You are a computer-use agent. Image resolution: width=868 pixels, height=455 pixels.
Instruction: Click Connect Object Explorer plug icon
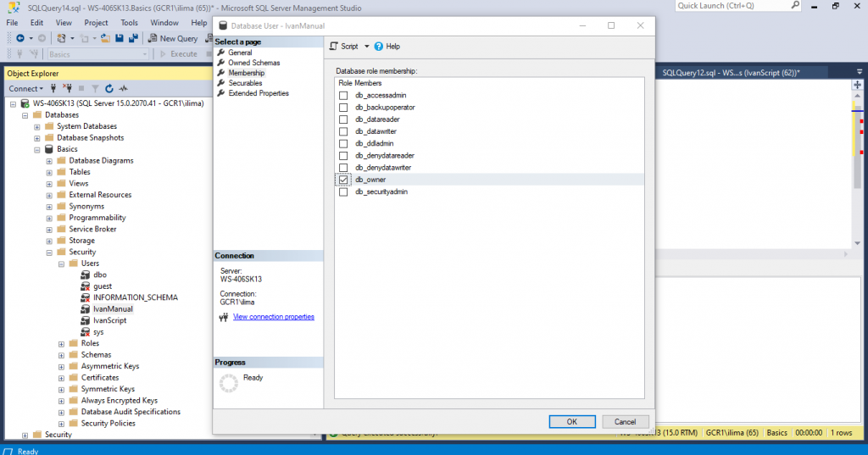coord(53,89)
